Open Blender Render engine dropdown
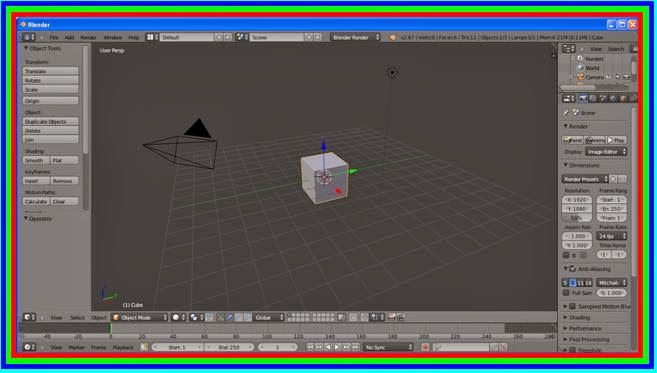The image size is (657, 373). point(355,37)
